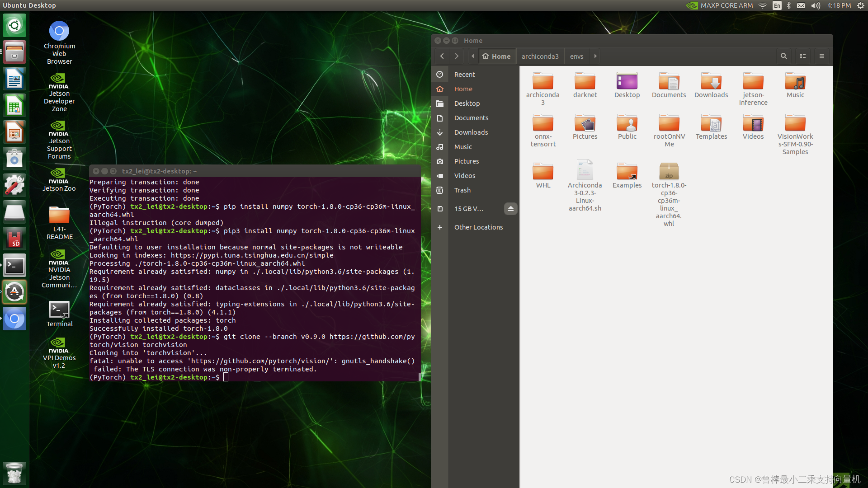This screenshot has width=868, height=488.
Task: Open Chromium Web Browser
Action: (x=60, y=31)
